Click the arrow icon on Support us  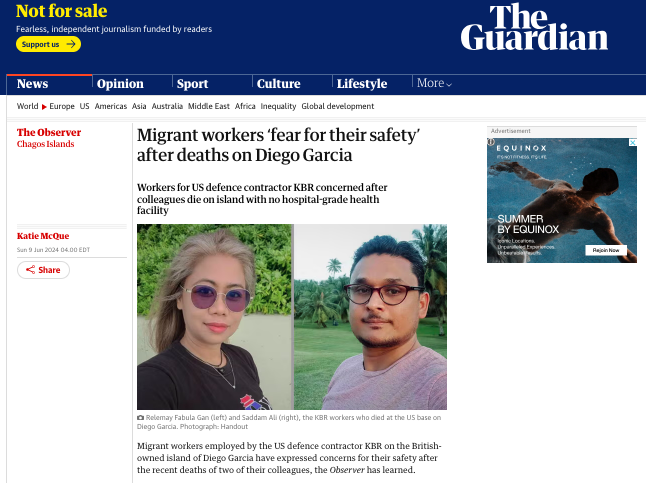click(71, 44)
